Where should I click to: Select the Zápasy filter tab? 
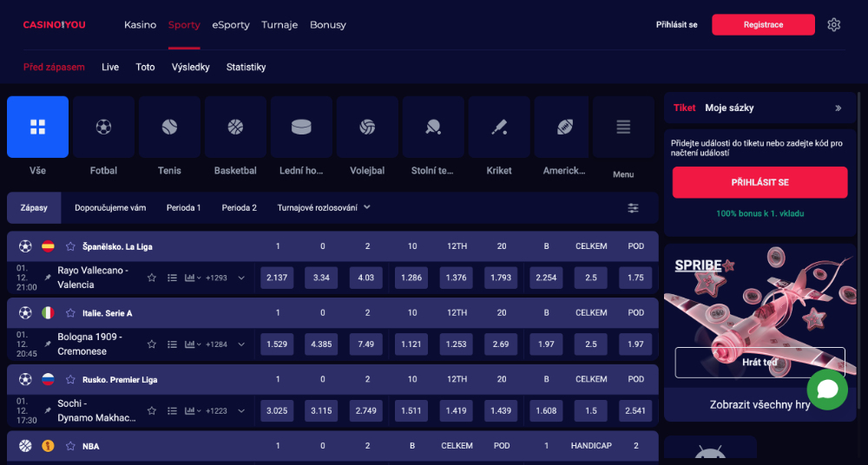click(x=34, y=208)
